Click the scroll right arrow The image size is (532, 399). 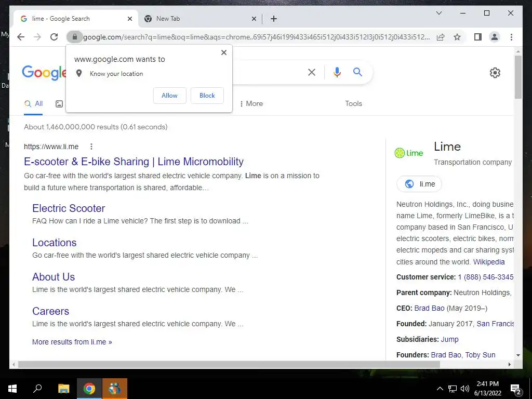tap(509, 364)
